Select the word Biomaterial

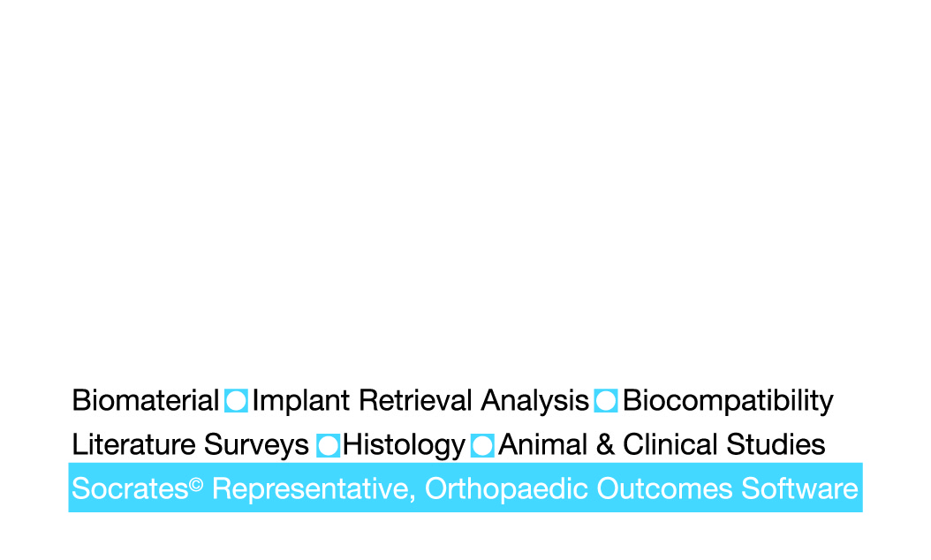coord(145,401)
